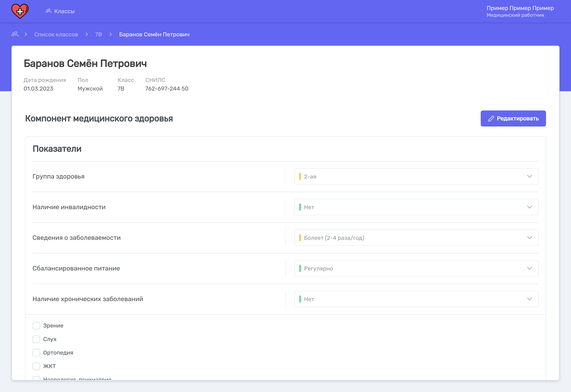571x392 pixels.
Task: Click the user profile name Пример Пример Пример
Action: tap(520, 8)
